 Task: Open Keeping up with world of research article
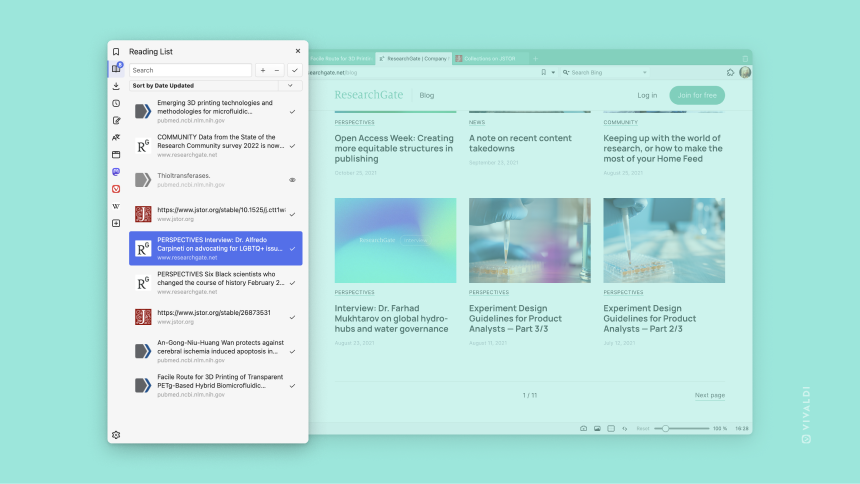(663, 149)
